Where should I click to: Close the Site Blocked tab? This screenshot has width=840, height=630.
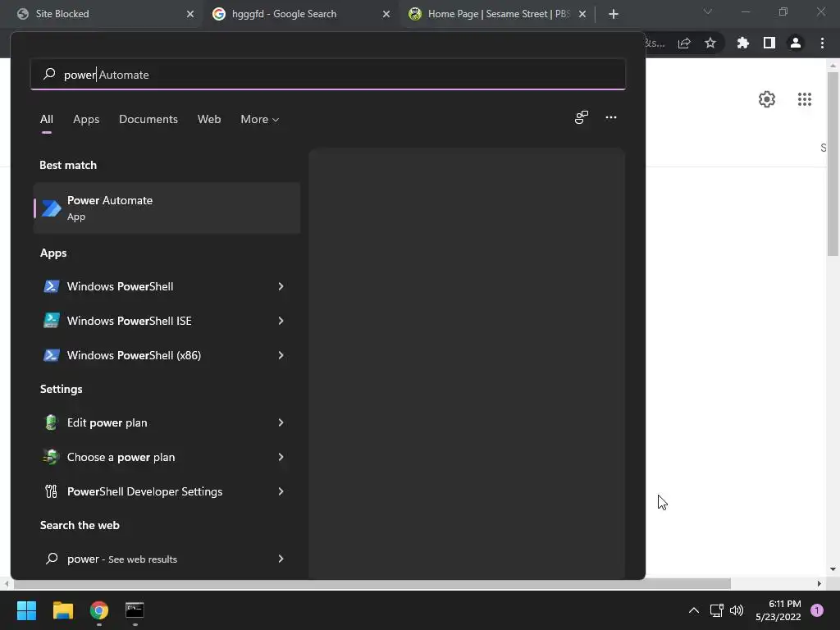tap(190, 14)
